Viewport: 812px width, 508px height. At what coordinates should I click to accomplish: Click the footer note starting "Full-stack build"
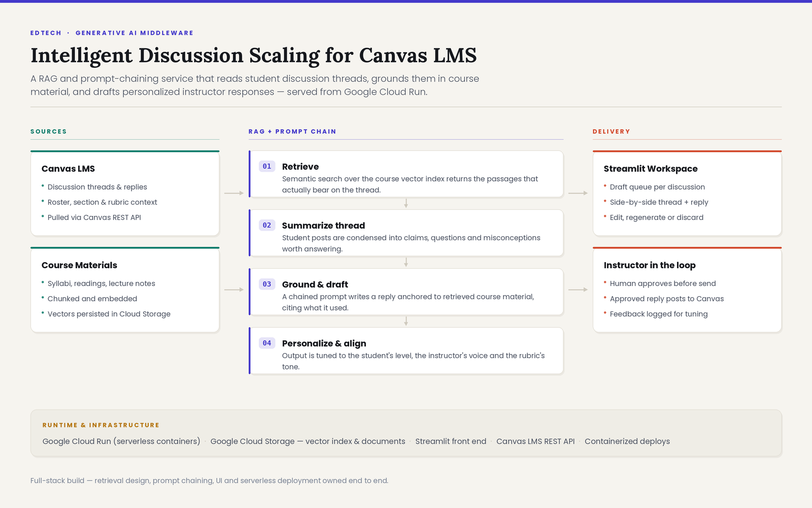tap(209, 481)
